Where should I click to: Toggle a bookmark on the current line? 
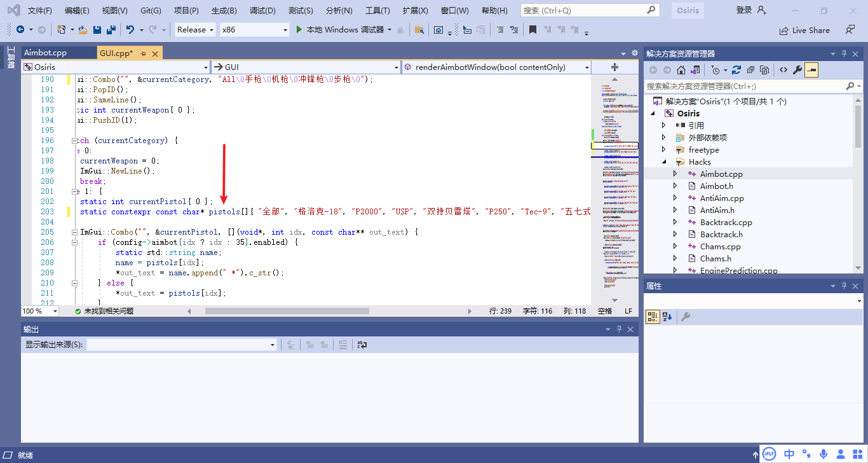(533, 29)
